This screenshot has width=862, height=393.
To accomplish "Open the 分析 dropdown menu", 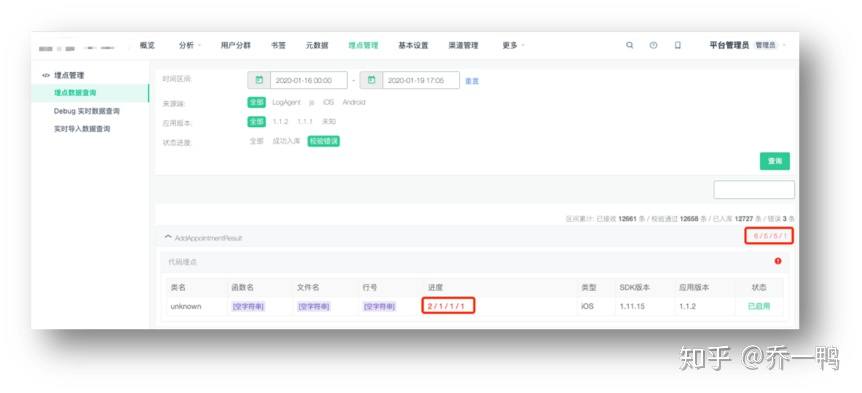I will (x=190, y=46).
